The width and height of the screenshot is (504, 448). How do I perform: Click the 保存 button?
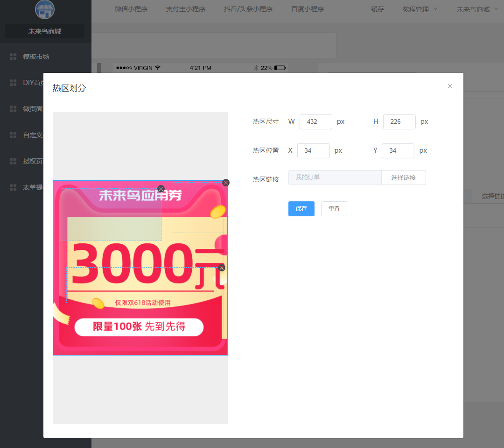point(301,209)
